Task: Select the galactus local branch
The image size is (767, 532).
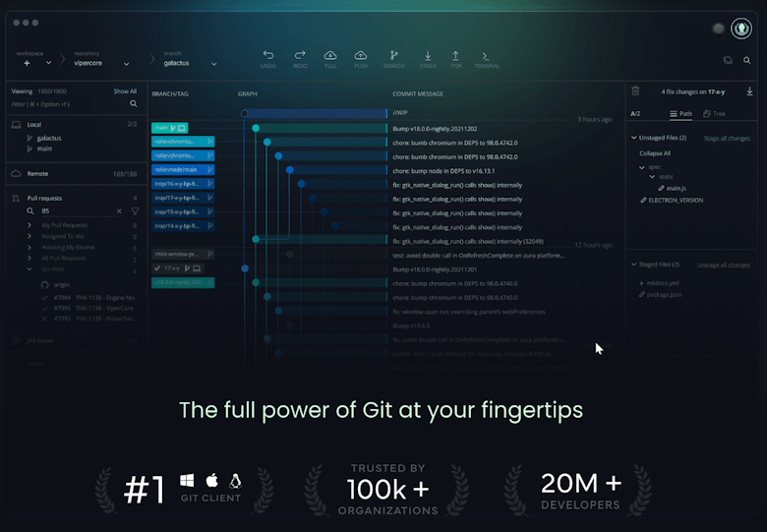Action: point(49,139)
